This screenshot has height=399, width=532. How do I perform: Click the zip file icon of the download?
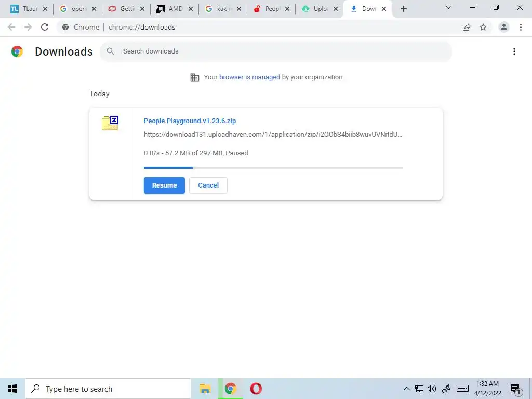point(110,123)
